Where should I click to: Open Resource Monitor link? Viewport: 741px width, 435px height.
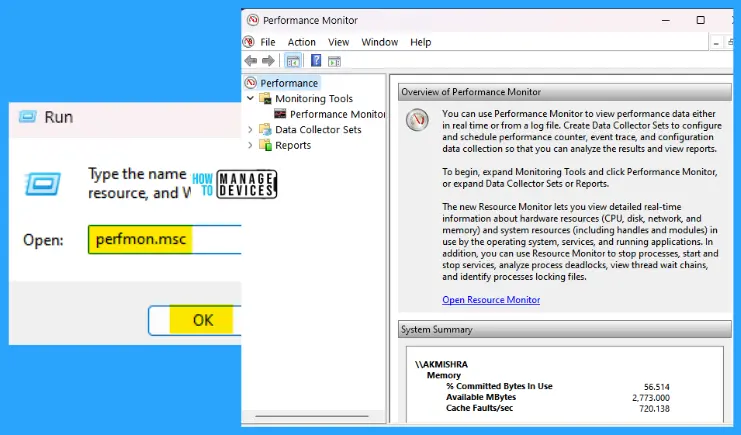tap(491, 300)
